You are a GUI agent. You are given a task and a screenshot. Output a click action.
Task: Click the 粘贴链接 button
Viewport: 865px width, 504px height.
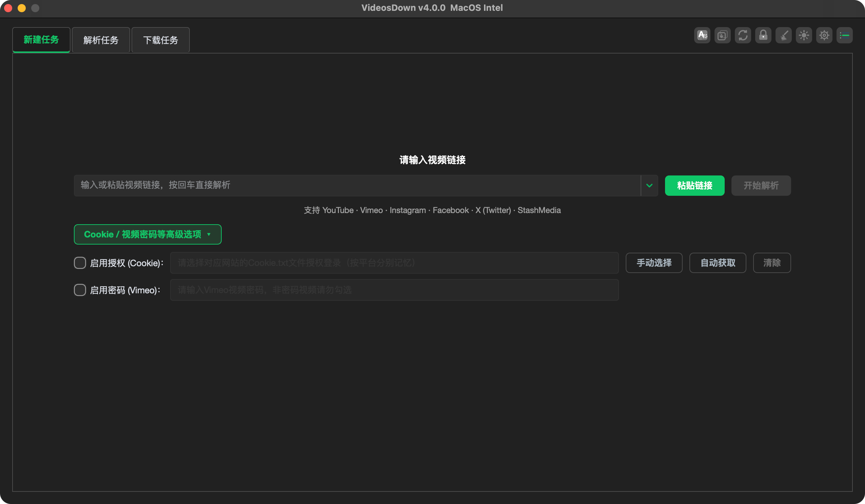(695, 186)
